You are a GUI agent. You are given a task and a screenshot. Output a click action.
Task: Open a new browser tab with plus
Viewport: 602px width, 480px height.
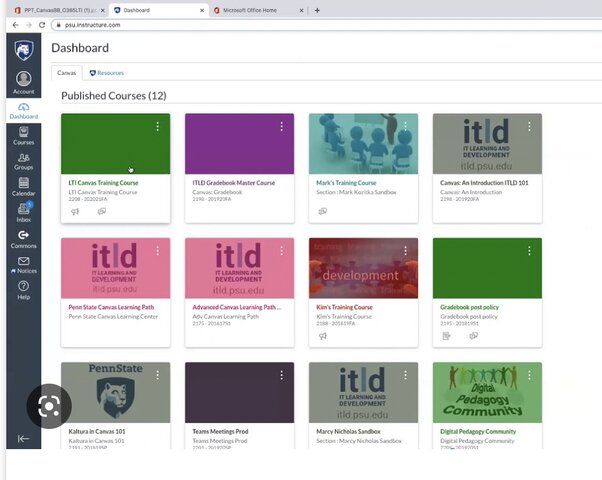[317, 10]
